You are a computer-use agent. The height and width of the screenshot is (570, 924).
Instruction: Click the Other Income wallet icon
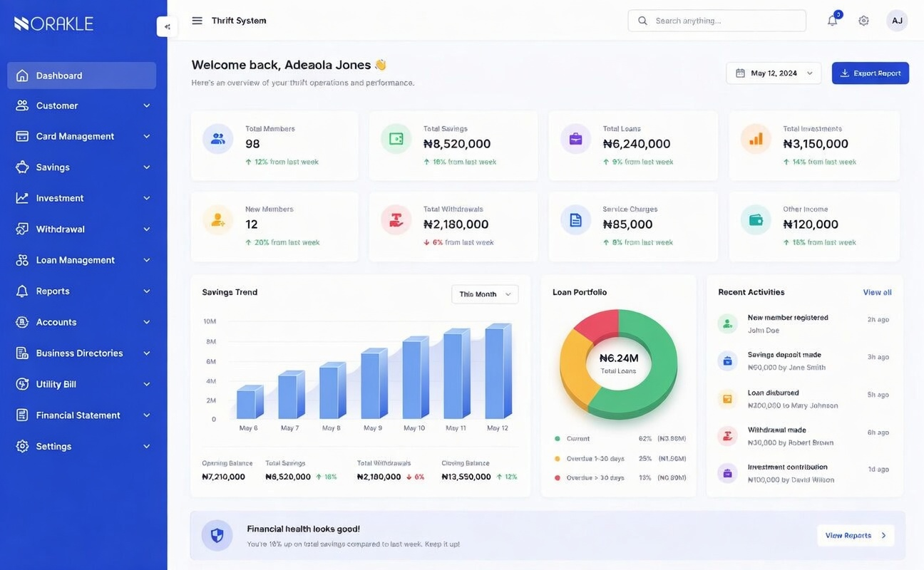click(755, 219)
